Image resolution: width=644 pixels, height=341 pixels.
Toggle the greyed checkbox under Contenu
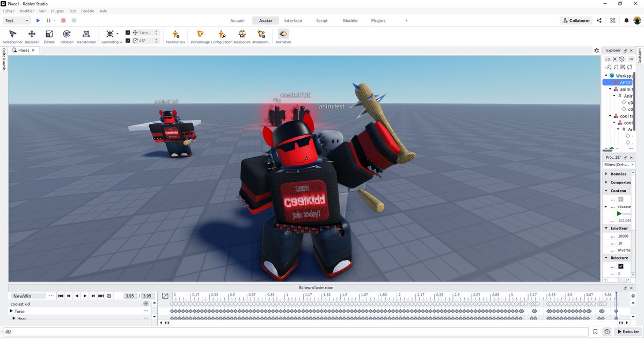tap(621, 199)
